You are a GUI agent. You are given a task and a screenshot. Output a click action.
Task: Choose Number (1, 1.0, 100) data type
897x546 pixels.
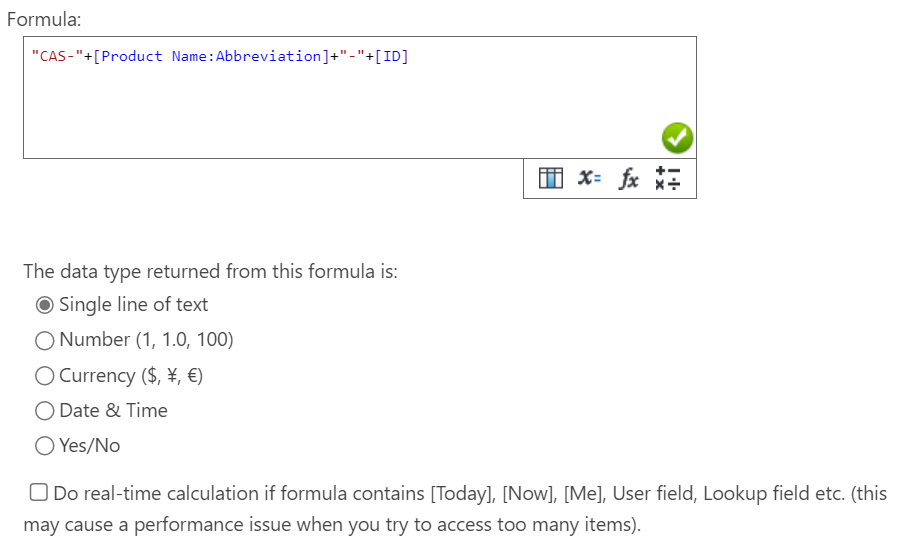coord(45,341)
